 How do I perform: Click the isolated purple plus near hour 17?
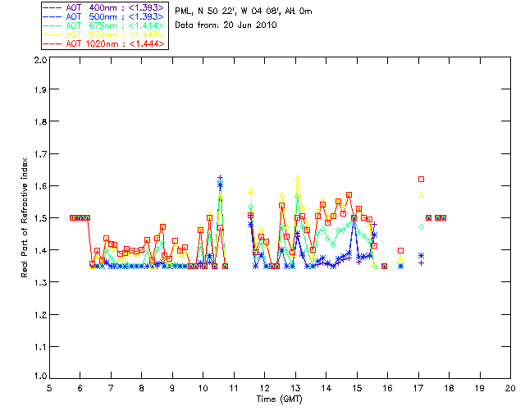pos(421,263)
